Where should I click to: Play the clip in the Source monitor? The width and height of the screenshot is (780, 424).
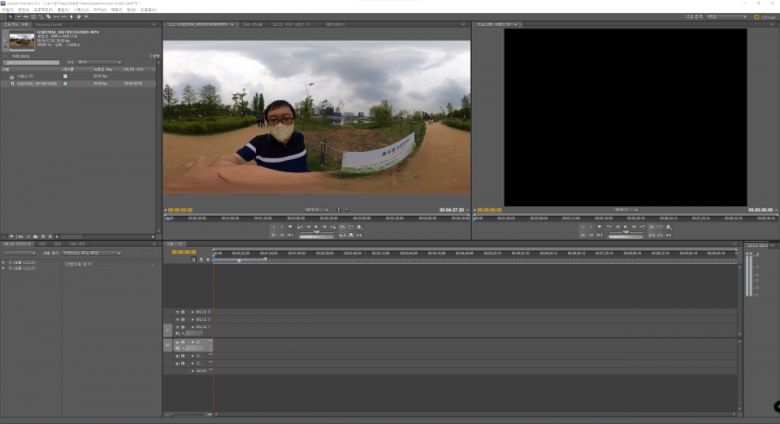[316, 227]
